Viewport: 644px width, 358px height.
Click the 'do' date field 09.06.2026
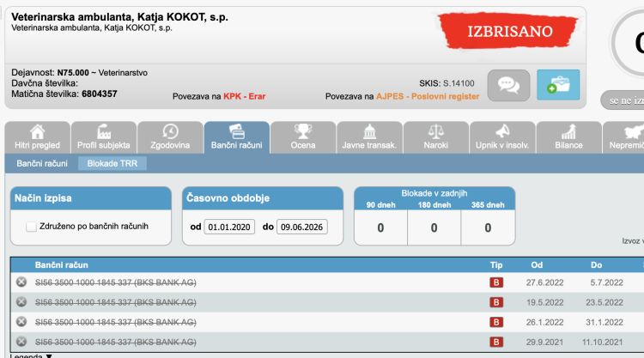pos(302,227)
